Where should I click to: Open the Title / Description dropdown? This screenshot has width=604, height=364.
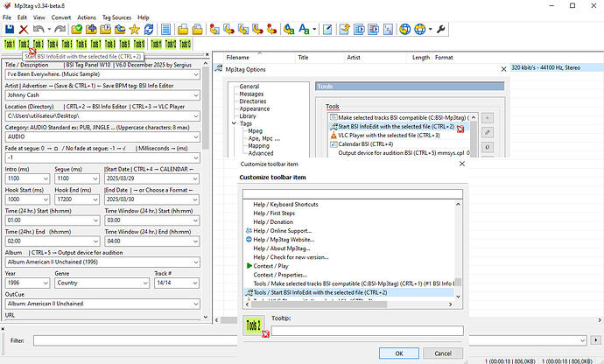click(196, 74)
